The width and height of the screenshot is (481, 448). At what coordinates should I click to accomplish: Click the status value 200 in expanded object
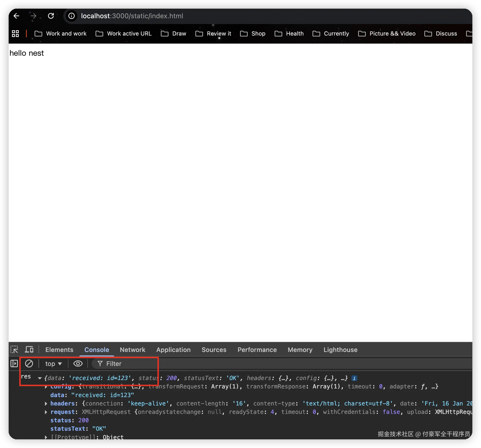(84, 420)
